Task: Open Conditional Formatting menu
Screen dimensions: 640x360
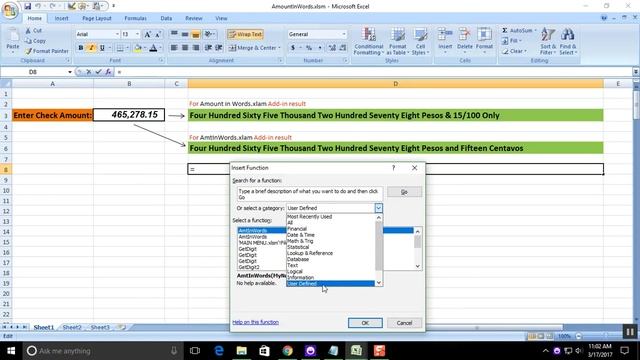Action: click(x=369, y=41)
